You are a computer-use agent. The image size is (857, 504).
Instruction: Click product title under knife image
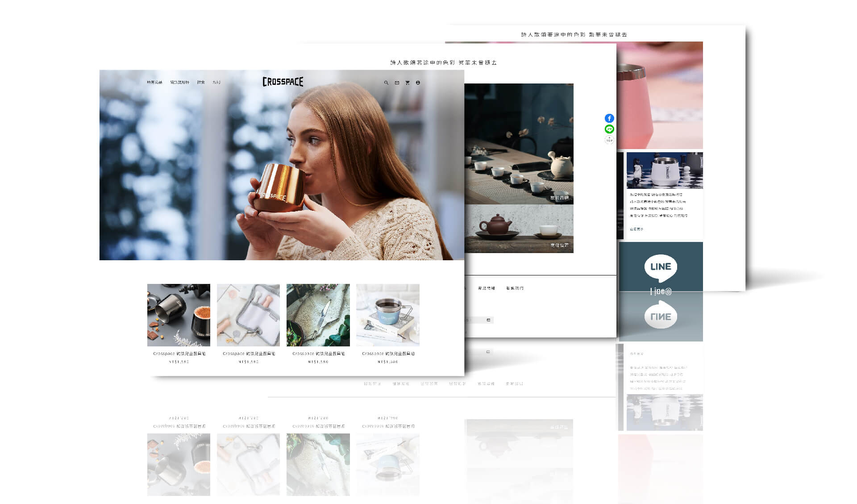[318, 354]
